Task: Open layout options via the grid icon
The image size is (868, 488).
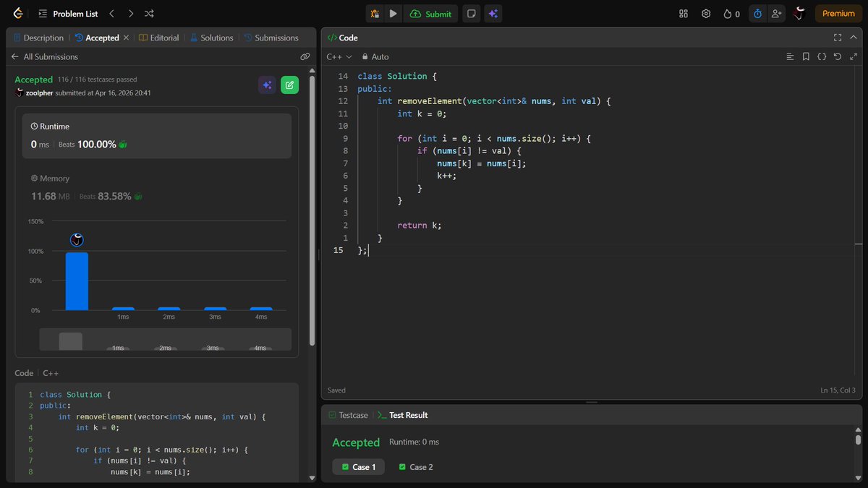Action: 683,13
